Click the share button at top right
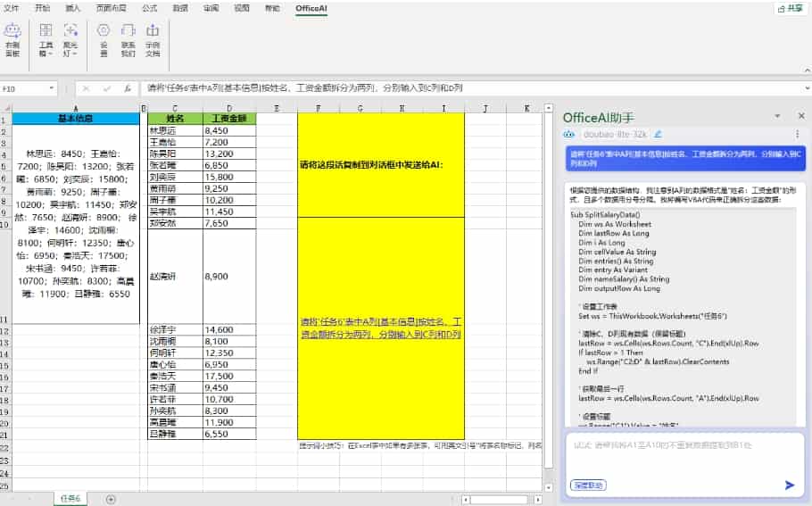This screenshot has width=812, height=506. [791, 8]
